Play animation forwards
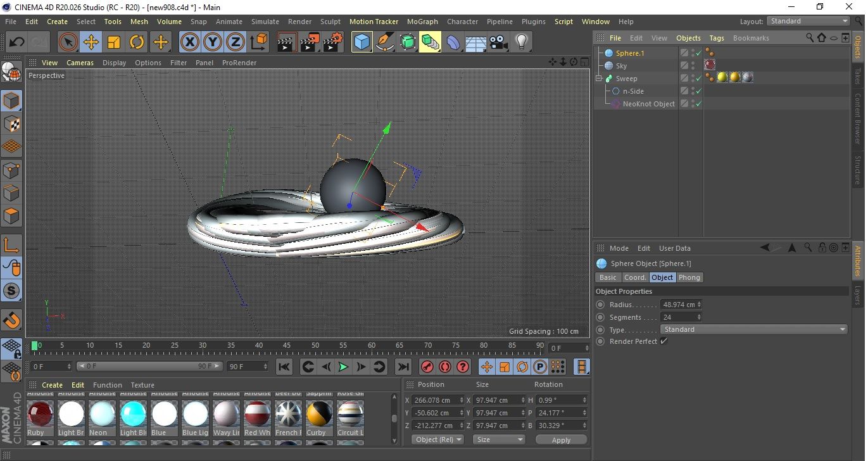The width and height of the screenshot is (868, 461). coord(343,367)
